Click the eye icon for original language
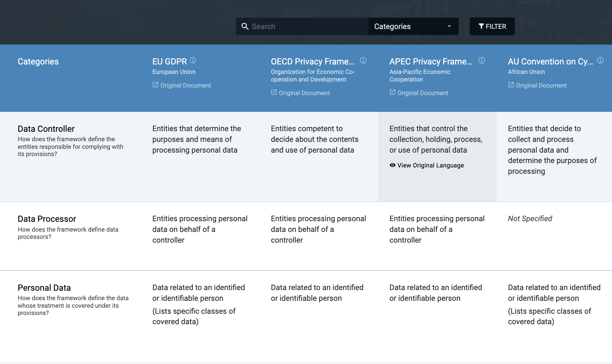Screen dimensions: 612x364 pyautogui.click(x=393, y=165)
